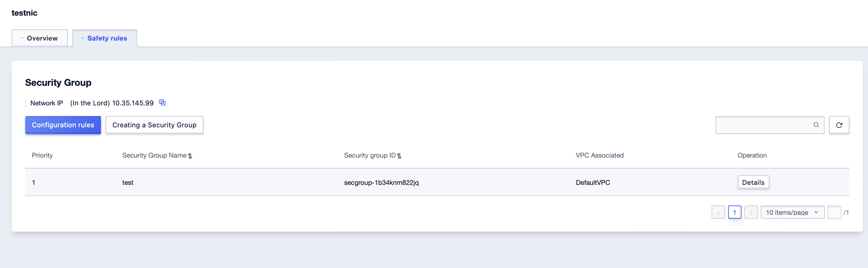868x268 pixels.
Task: Go to previous page arrow
Action: pyautogui.click(x=718, y=212)
